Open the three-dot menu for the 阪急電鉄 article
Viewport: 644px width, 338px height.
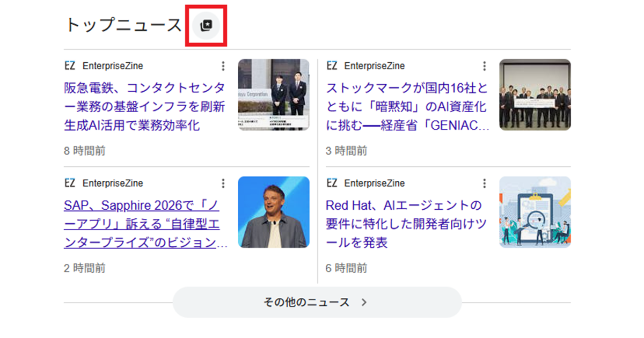pos(223,66)
